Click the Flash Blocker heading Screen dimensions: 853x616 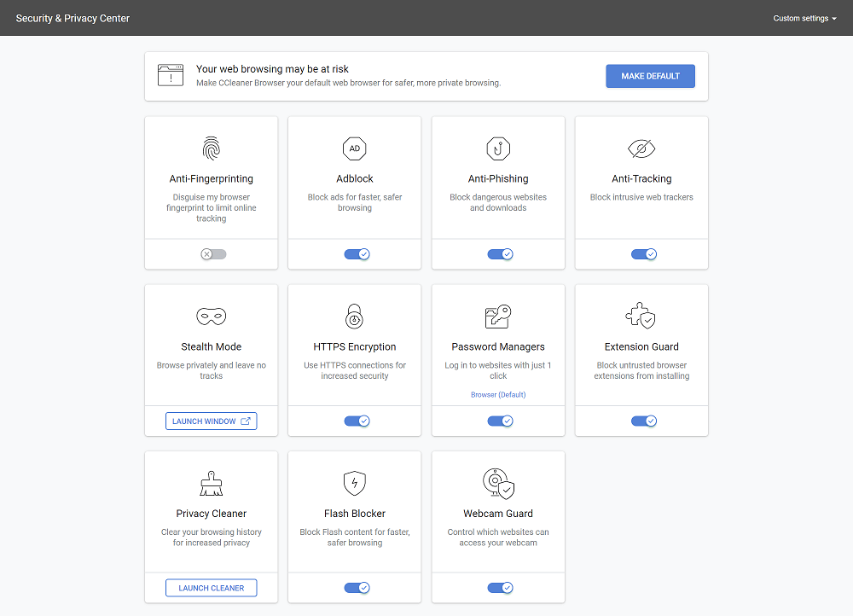click(x=355, y=513)
